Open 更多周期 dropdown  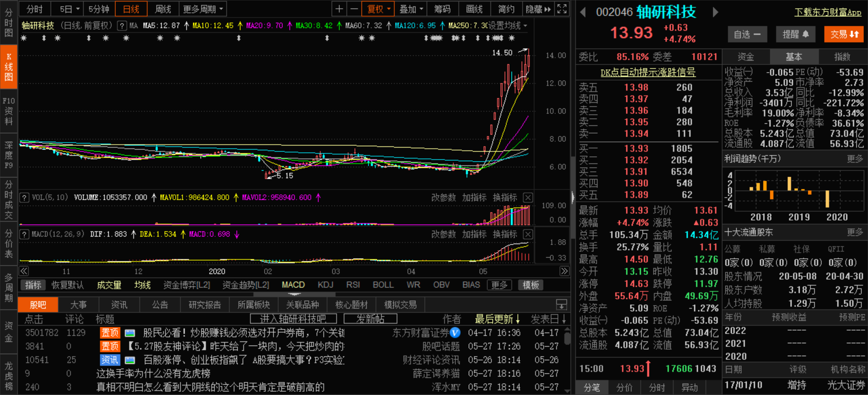(202, 9)
